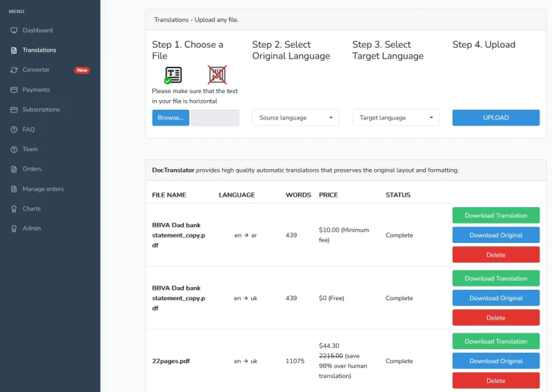Click the Payments card icon
This screenshot has height=392, width=552.
14,90
